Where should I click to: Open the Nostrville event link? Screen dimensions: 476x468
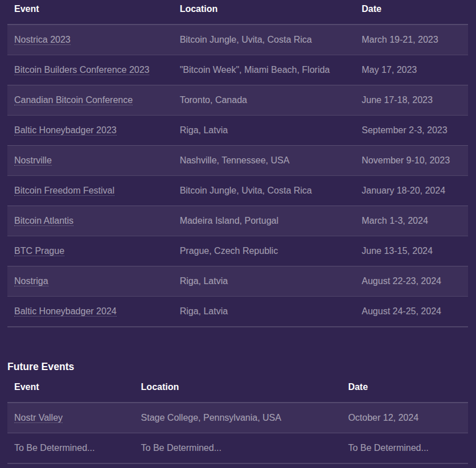pos(33,161)
